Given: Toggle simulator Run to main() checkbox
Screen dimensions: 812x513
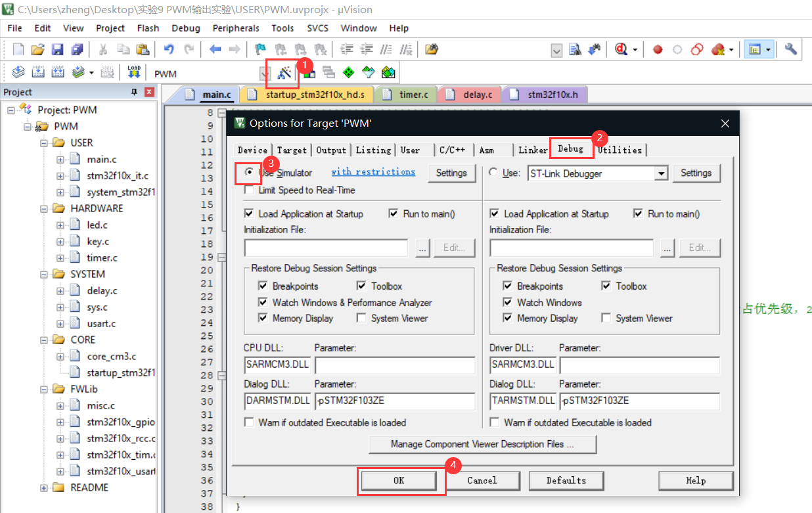Looking at the screenshot, I should 394,213.
